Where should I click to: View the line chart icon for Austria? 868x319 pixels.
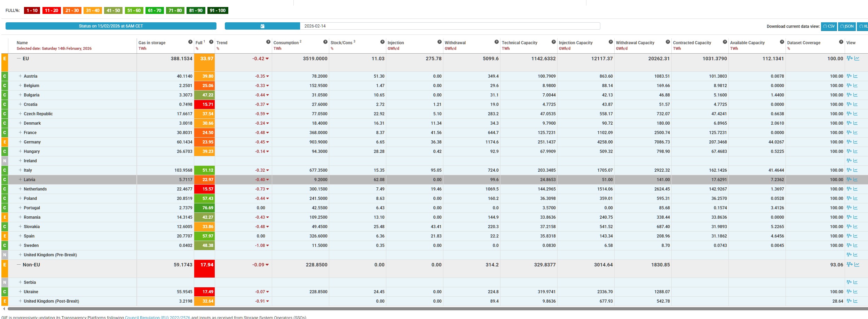[855, 76]
